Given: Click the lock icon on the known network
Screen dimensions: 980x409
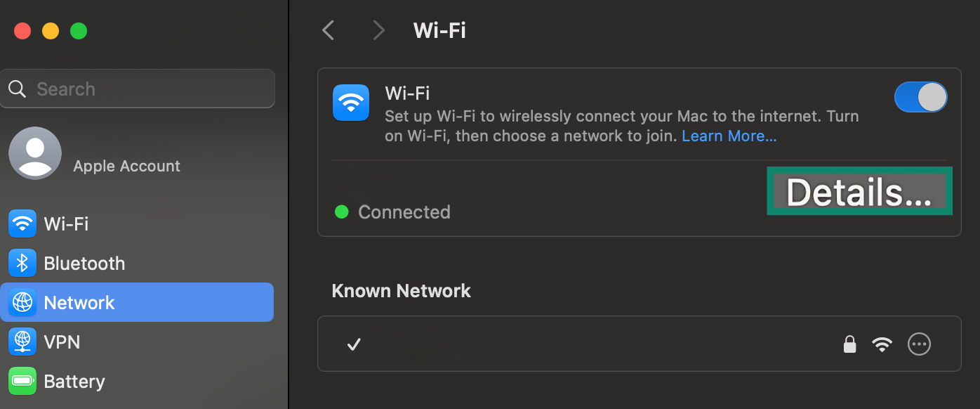Looking at the screenshot, I should coord(849,344).
